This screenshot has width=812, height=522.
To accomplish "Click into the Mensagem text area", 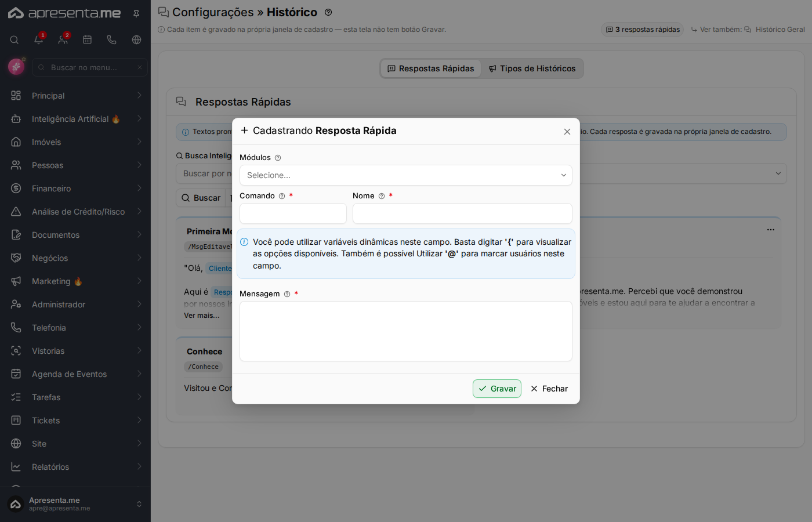I will pyautogui.click(x=406, y=331).
